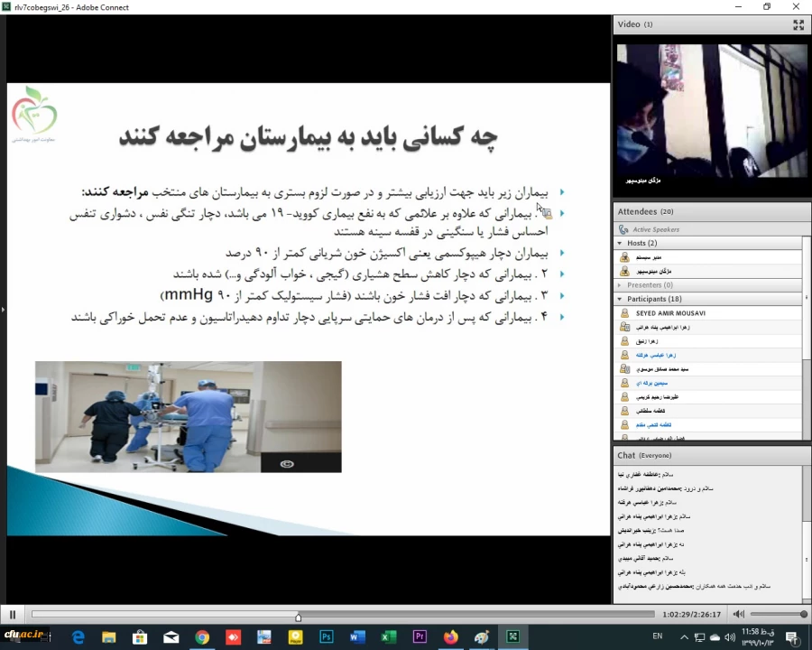Click the full-screen icon on the Video pod
The image size is (812, 650).
click(798, 24)
